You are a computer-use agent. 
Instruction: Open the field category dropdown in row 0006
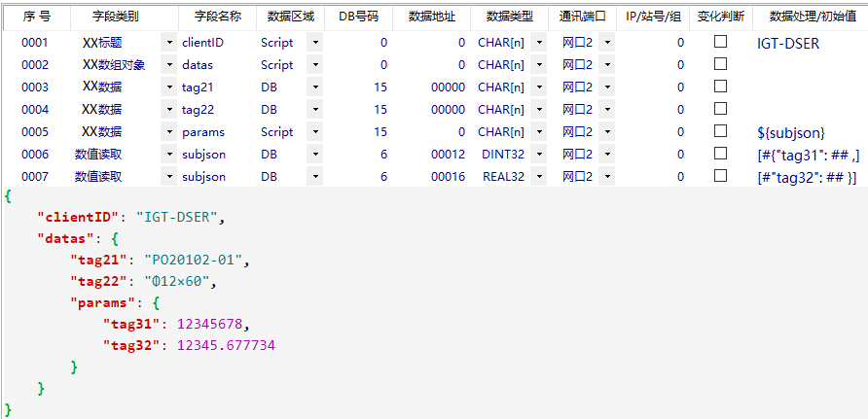170,155
